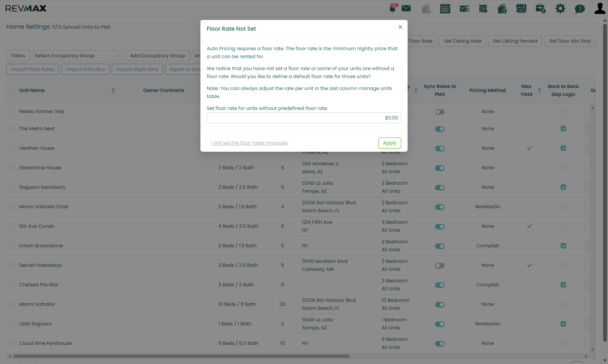Click the REVMAX logo
608x364 pixels.
[26, 8]
